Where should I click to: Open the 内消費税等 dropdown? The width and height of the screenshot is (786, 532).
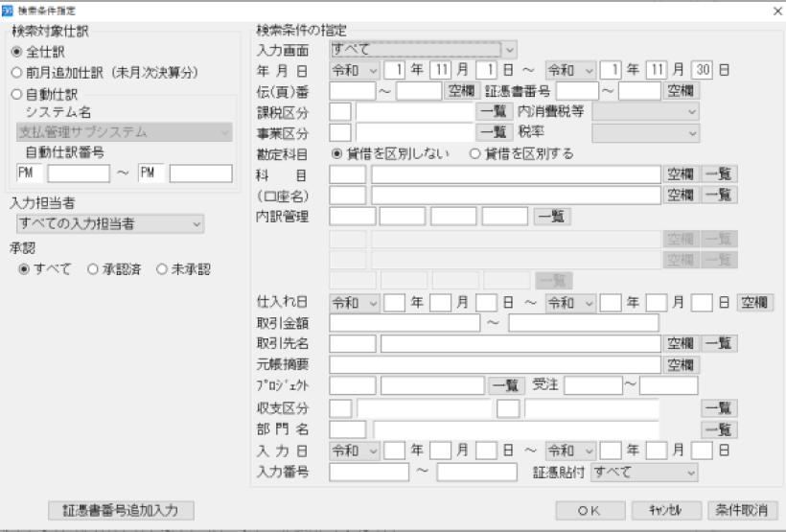pos(646,112)
